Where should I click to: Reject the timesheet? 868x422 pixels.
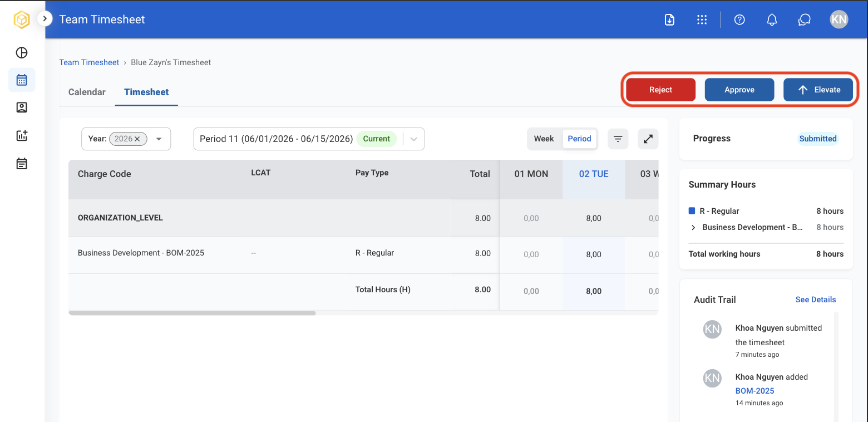(660, 90)
